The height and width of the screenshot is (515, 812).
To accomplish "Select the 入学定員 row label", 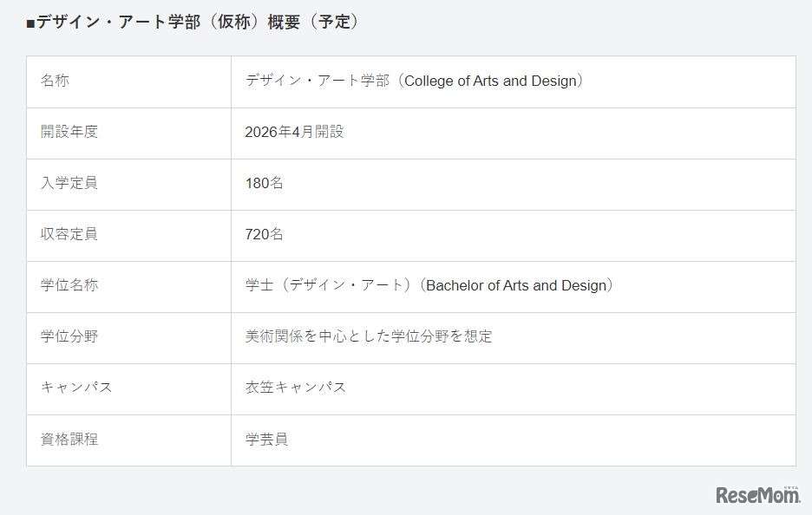I will [69, 184].
